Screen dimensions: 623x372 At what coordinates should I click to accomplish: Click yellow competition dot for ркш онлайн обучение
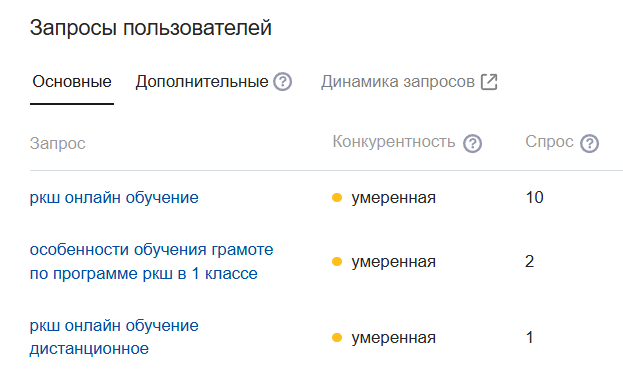(x=337, y=198)
